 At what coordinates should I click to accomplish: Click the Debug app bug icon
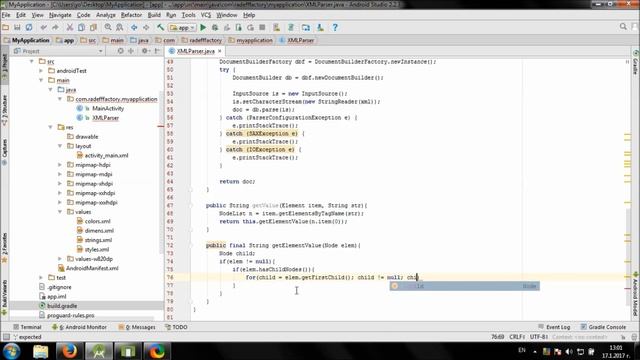(x=215, y=27)
